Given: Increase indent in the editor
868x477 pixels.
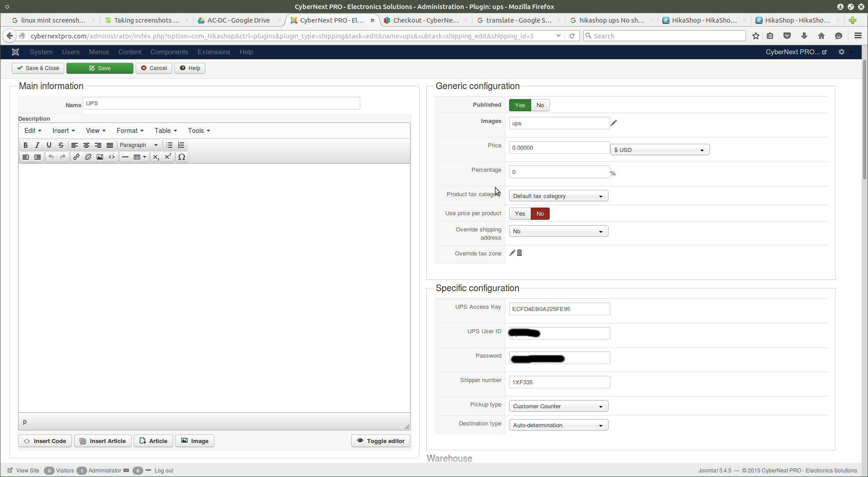Looking at the screenshot, I should [x=38, y=157].
